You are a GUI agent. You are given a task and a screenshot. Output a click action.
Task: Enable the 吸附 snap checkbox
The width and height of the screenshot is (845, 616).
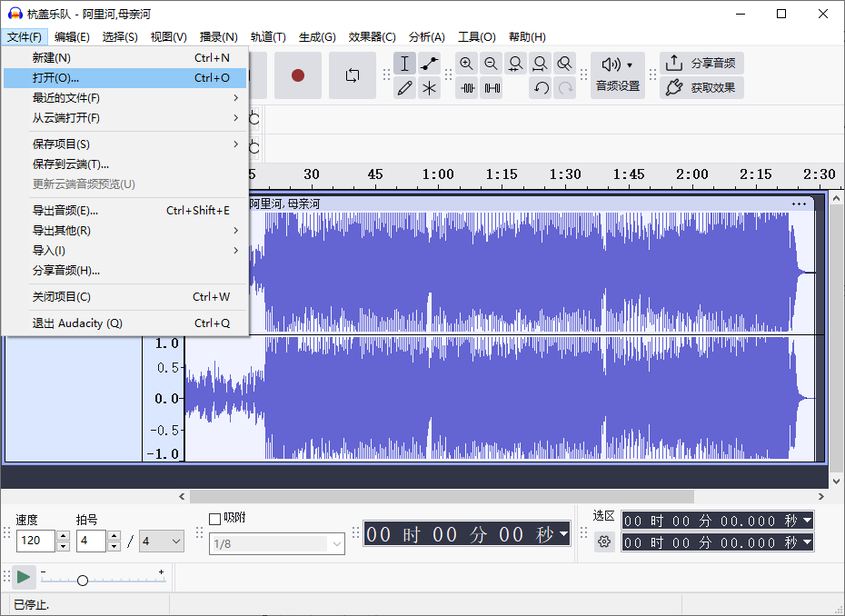[x=215, y=519]
